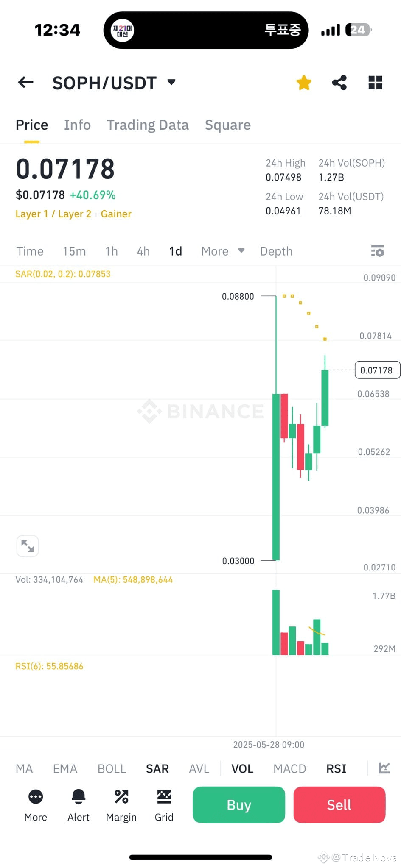The height and width of the screenshot is (868, 401).
Task: Toggle the VOL indicator display
Action: pos(242,768)
